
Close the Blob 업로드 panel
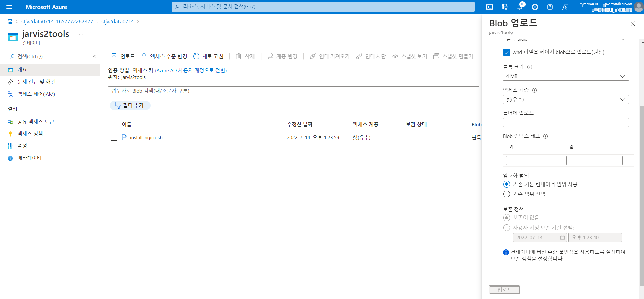(633, 24)
